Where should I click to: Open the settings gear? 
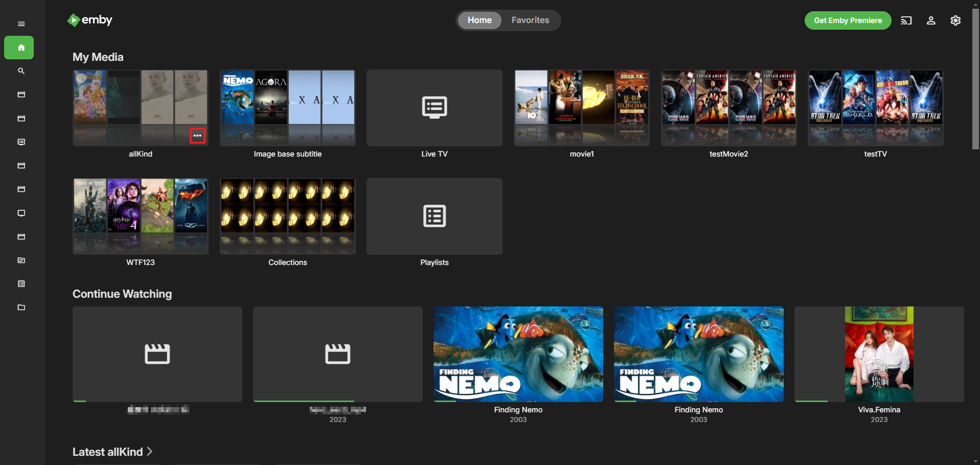point(955,20)
